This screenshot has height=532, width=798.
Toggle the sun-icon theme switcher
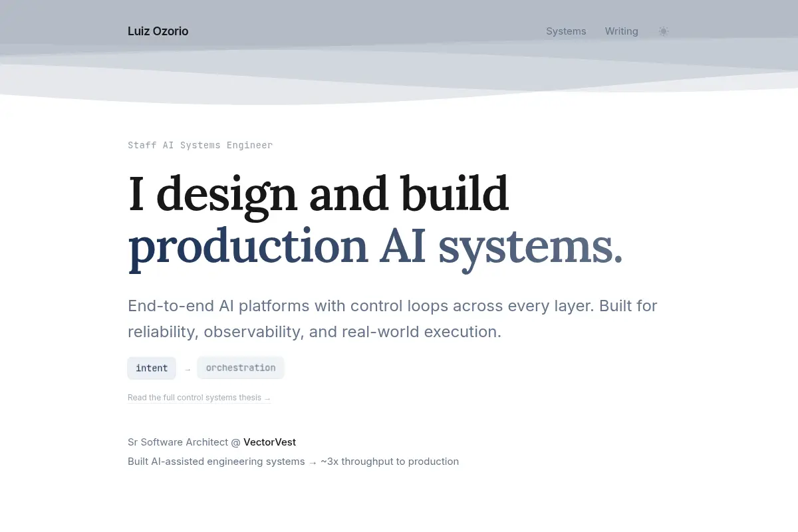tap(663, 31)
